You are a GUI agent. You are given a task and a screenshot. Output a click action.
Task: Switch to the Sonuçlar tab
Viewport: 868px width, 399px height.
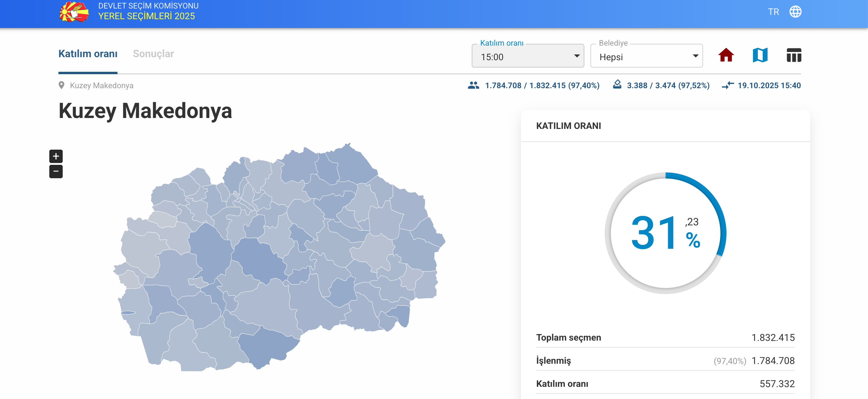click(x=153, y=54)
